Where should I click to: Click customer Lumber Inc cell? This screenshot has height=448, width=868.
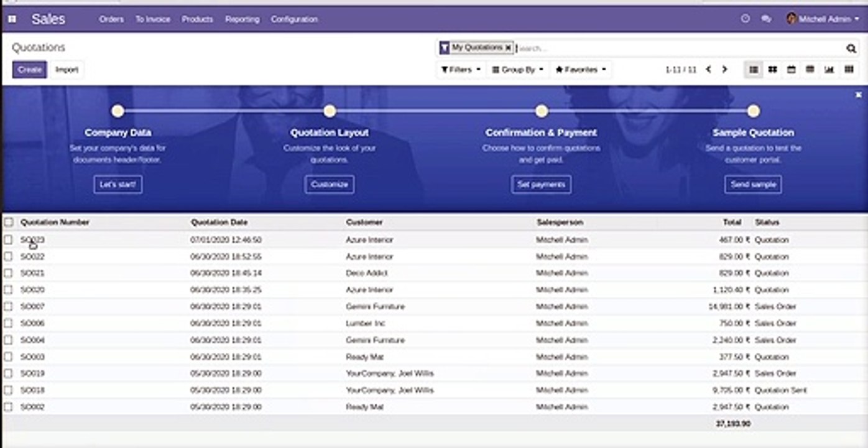click(366, 323)
